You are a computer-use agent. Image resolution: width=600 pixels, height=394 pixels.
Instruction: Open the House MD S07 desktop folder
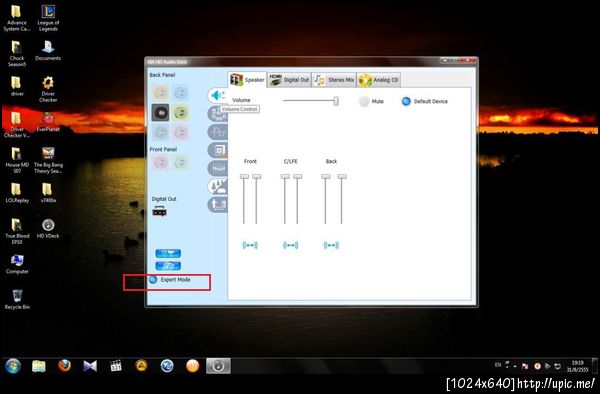17,160
